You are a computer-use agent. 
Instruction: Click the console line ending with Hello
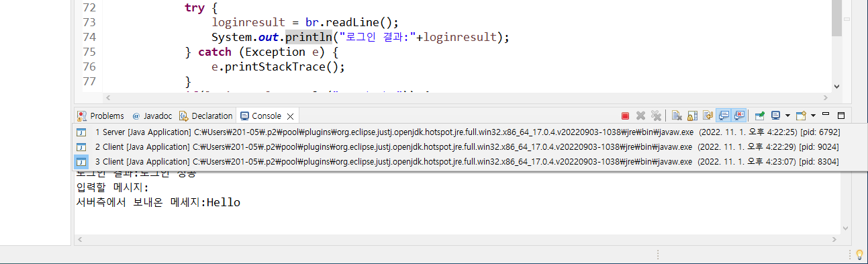click(158, 202)
